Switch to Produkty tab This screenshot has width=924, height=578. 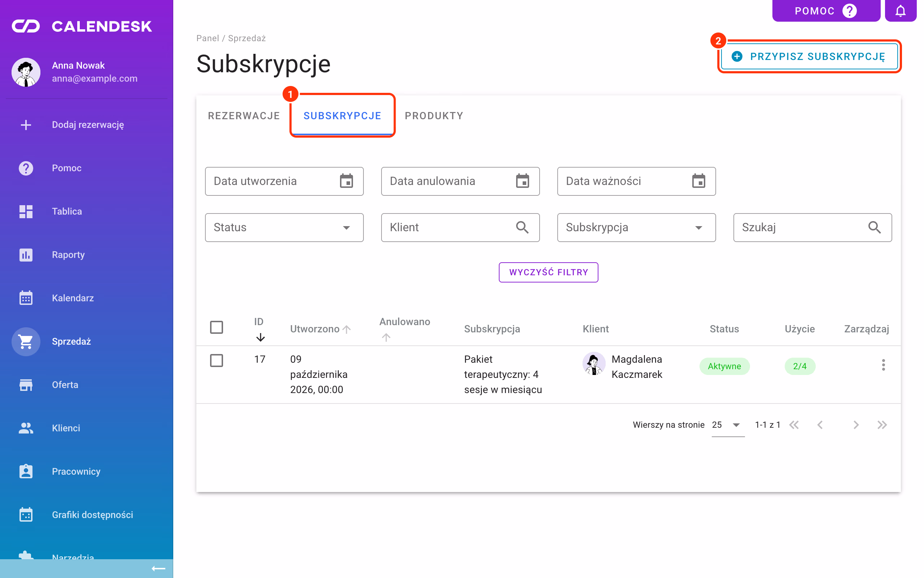[x=434, y=116]
